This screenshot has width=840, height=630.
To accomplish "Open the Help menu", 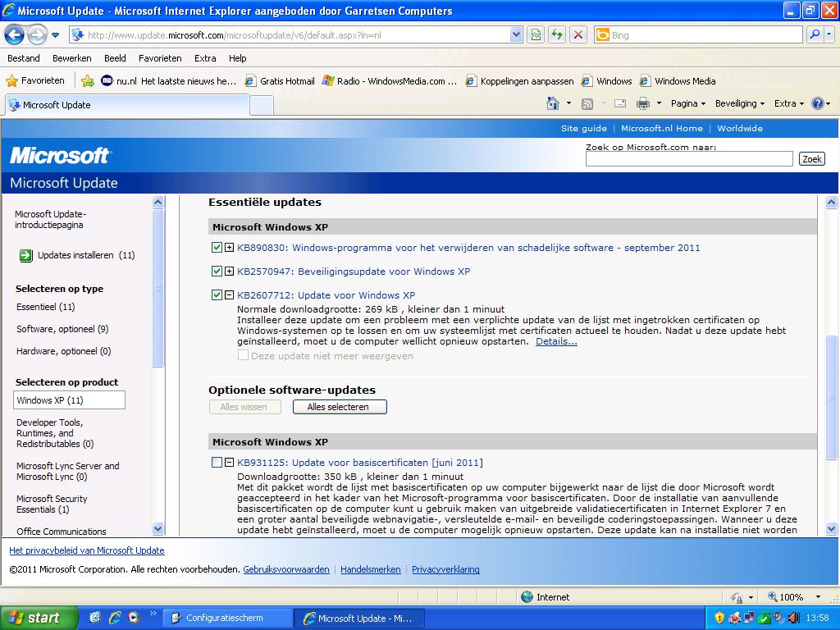I will 238,58.
